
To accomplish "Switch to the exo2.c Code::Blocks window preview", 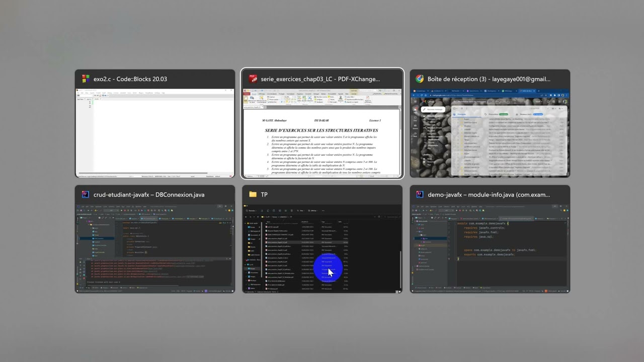I will (x=155, y=133).
